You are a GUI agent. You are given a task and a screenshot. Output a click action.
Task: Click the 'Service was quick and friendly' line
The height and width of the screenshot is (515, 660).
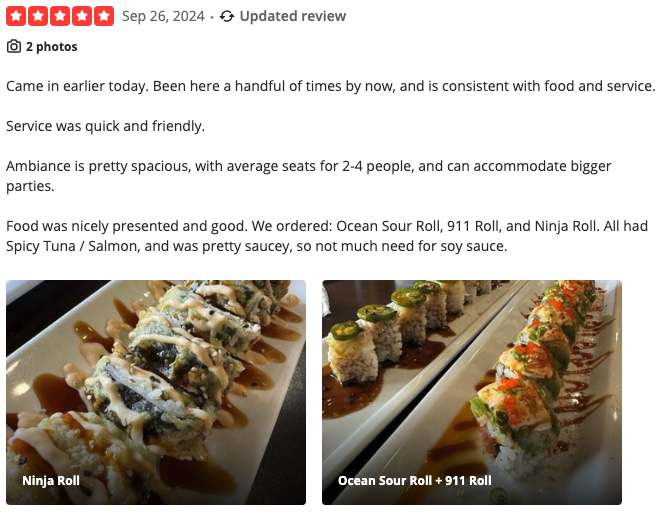[x=105, y=126]
